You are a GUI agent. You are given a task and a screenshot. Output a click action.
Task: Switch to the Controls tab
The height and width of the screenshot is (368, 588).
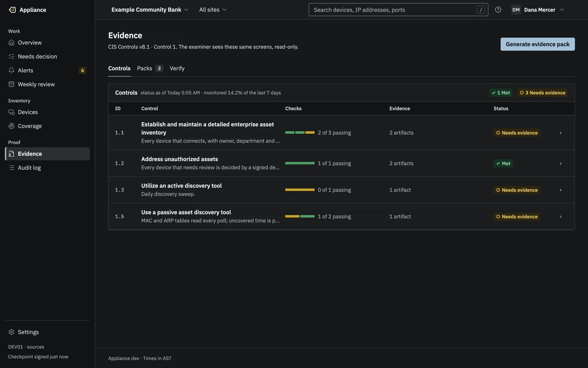click(x=119, y=68)
